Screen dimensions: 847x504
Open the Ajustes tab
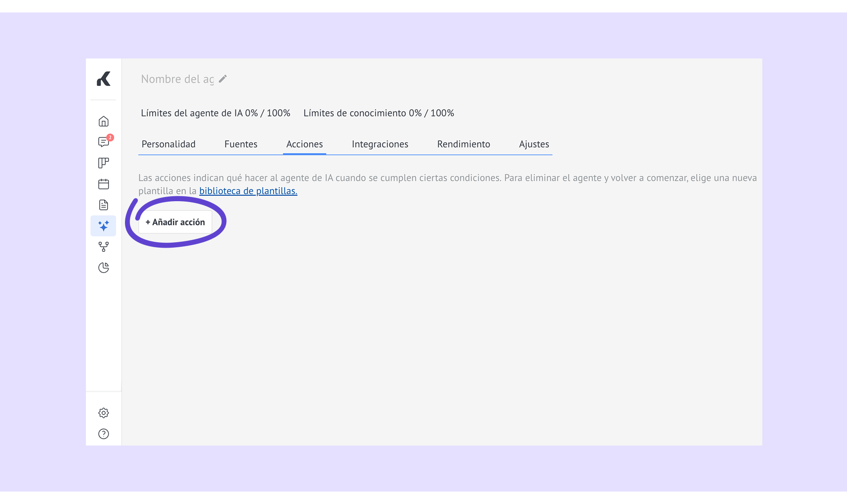click(x=534, y=144)
